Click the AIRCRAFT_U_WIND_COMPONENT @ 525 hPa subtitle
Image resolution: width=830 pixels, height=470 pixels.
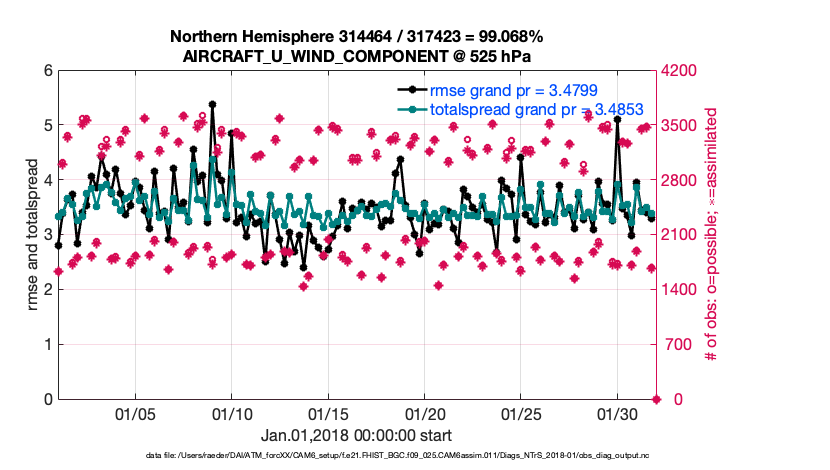[x=356, y=56]
